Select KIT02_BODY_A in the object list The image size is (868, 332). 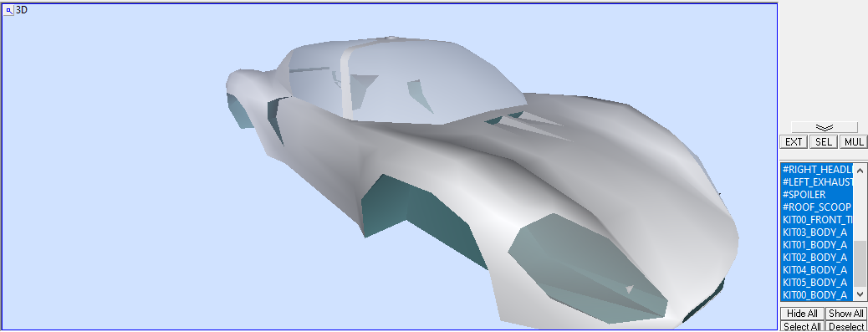click(x=816, y=258)
